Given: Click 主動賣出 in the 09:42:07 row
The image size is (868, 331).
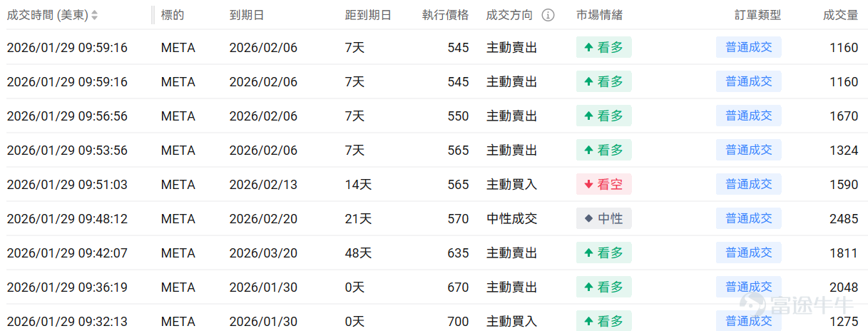Looking at the screenshot, I should click(511, 253).
